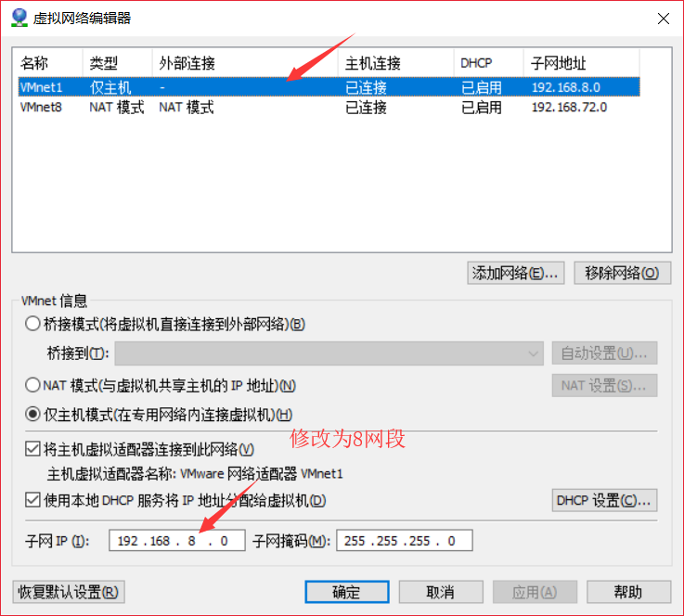Select 仅主机模式 radio button
The width and height of the screenshot is (684, 616).
pyautogui.click(x=32, y=414)
